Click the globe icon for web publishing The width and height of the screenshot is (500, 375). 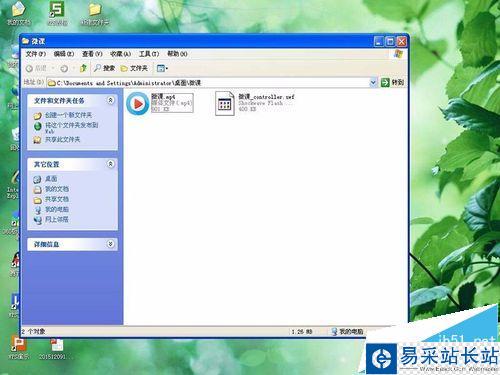(37, 126)
